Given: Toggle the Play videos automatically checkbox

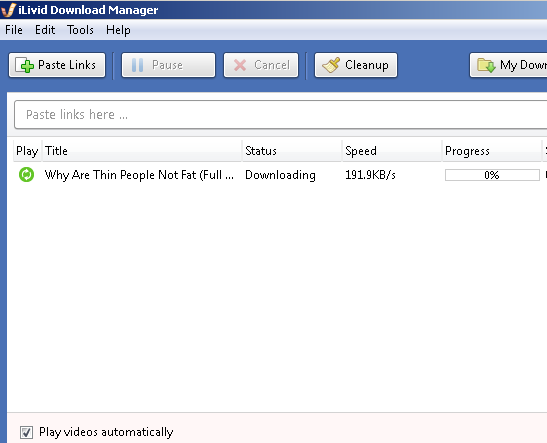Looking at the screenshot, I should point(27,433).
